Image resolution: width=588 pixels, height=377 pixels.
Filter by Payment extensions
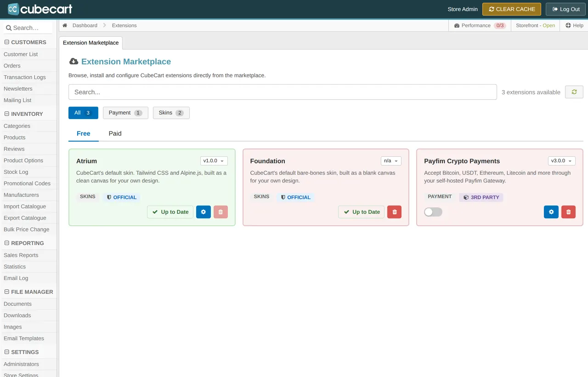(125, 113)
